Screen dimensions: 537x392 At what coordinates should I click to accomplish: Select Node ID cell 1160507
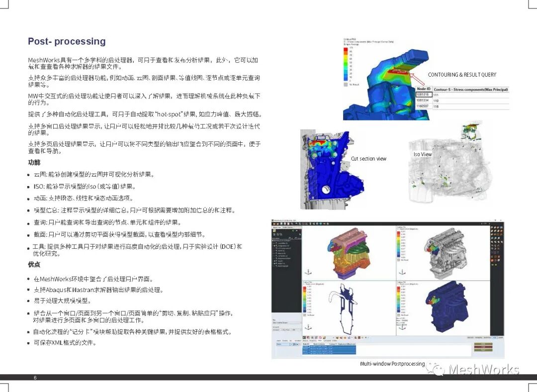click(x=423, y=106)
